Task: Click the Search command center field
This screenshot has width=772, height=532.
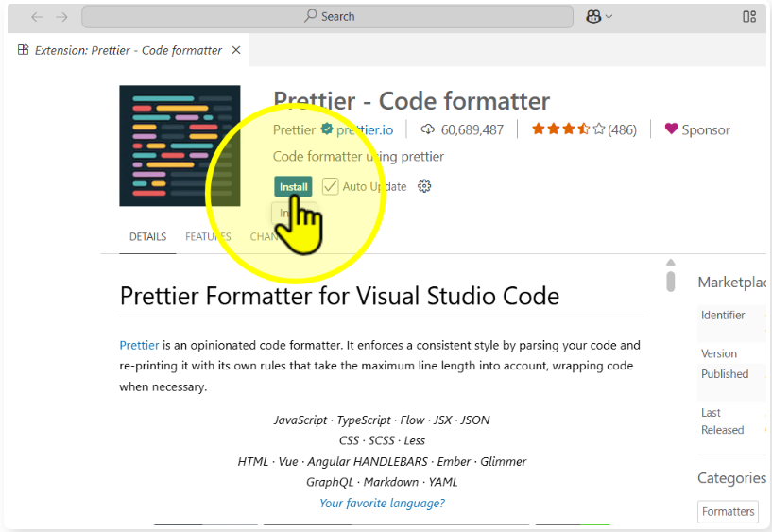Action: (x=327, y=17)
